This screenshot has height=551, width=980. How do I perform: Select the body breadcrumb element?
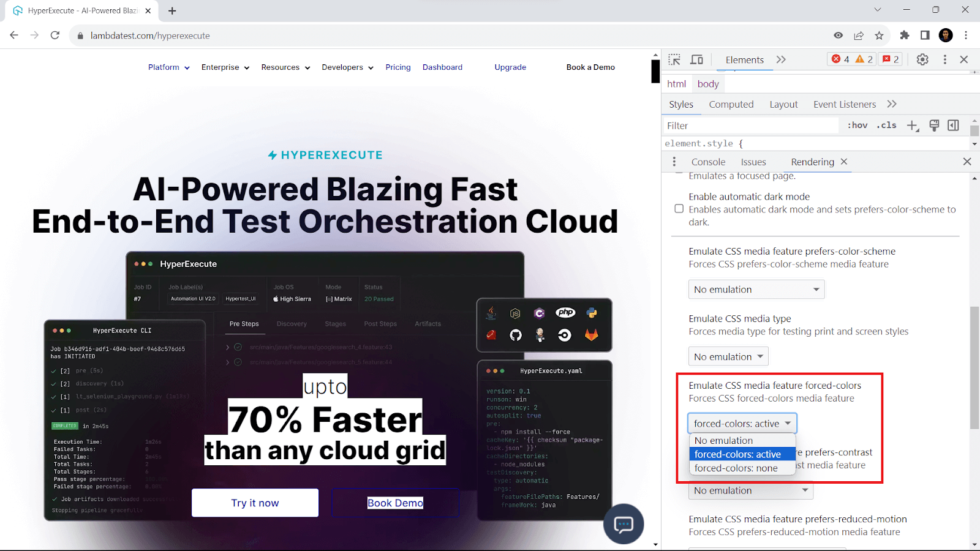point(708,84)
